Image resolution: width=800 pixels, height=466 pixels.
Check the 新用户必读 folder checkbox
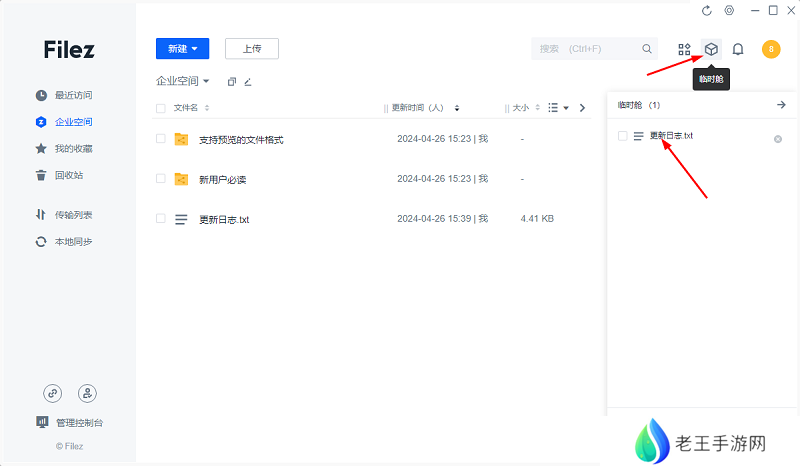(x=161, y=179)
